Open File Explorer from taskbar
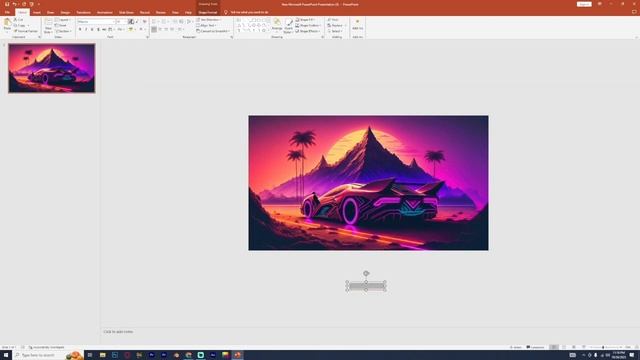 point(102,355)
